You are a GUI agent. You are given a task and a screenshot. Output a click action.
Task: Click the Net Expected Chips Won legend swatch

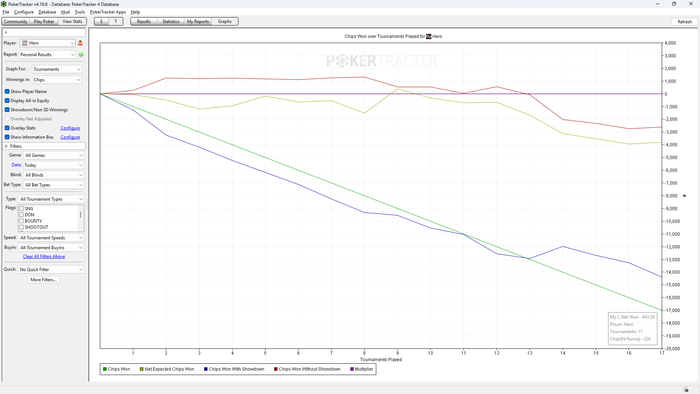pos(142,369)
